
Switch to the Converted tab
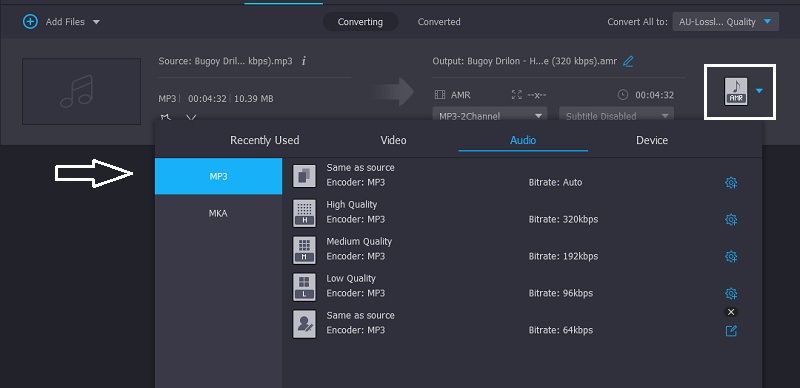(x=439, y=22)
